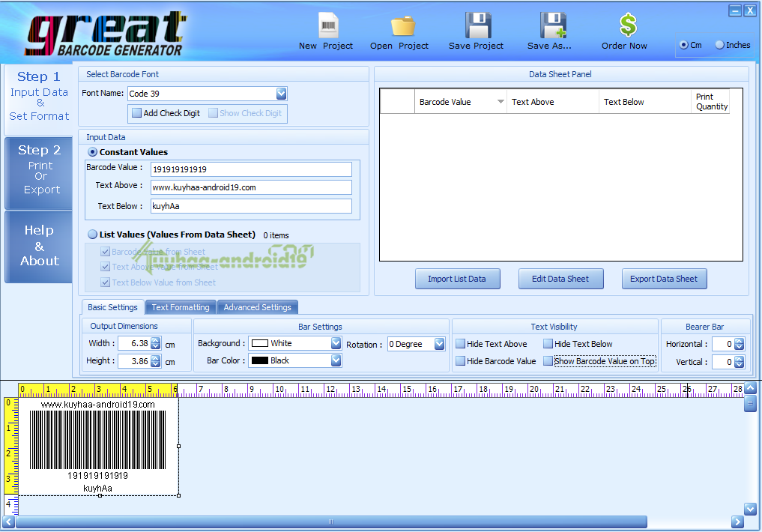Click the Barcode Value input field

[251, 169]
